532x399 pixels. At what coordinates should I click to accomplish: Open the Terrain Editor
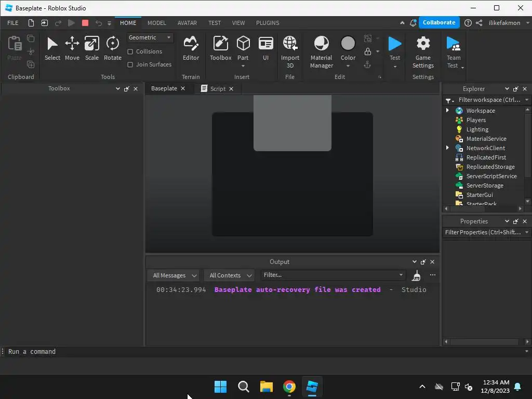pos(191,49)
